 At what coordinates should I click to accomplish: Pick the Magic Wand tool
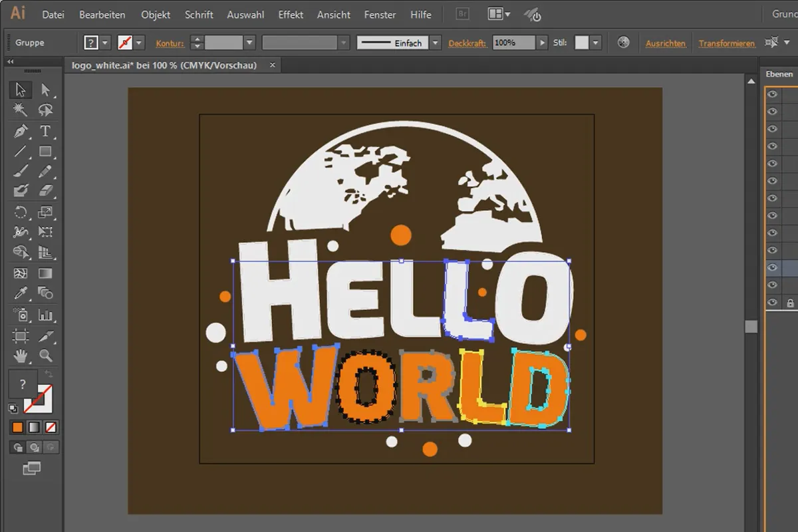click(21, 110)
